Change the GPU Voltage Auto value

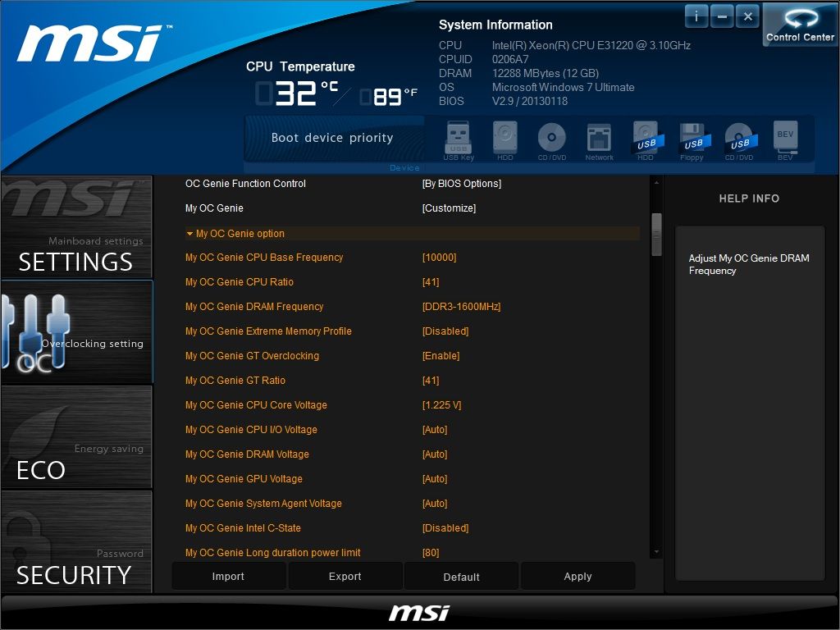pos(435,479)
